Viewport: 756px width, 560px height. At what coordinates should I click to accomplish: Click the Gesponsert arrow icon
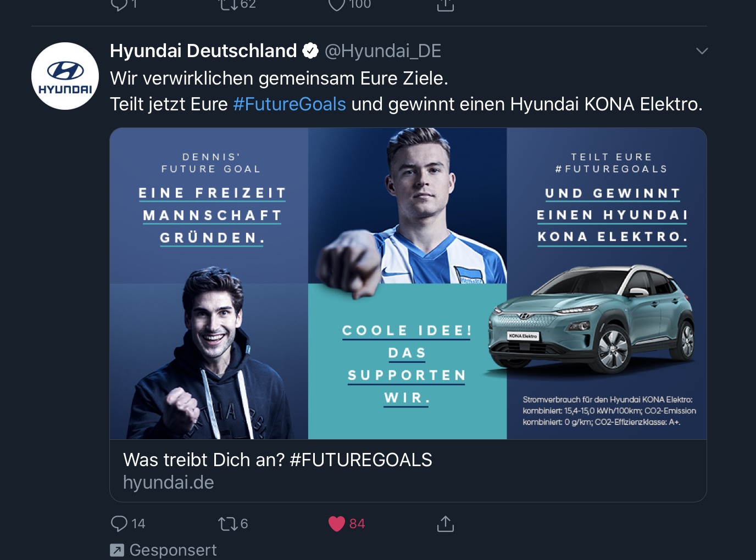117,550
